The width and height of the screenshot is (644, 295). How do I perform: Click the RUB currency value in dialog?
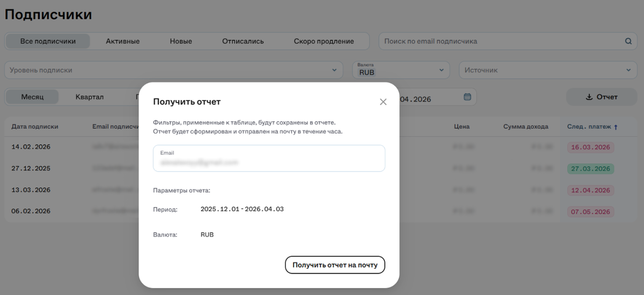coord(207,235)
